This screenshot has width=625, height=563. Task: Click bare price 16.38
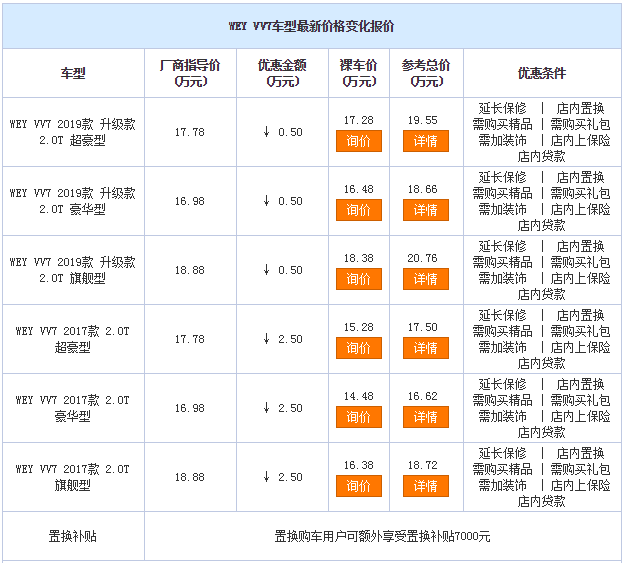(359, 465)
